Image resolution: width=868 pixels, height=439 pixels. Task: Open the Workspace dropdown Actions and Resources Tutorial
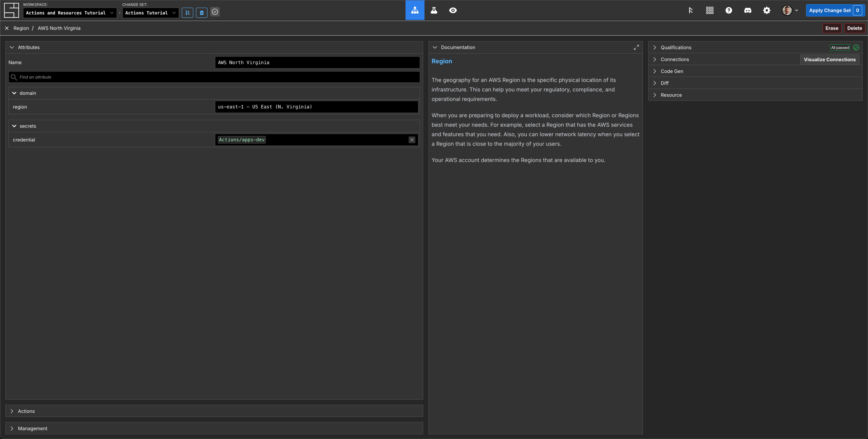[x=70, y=13]
